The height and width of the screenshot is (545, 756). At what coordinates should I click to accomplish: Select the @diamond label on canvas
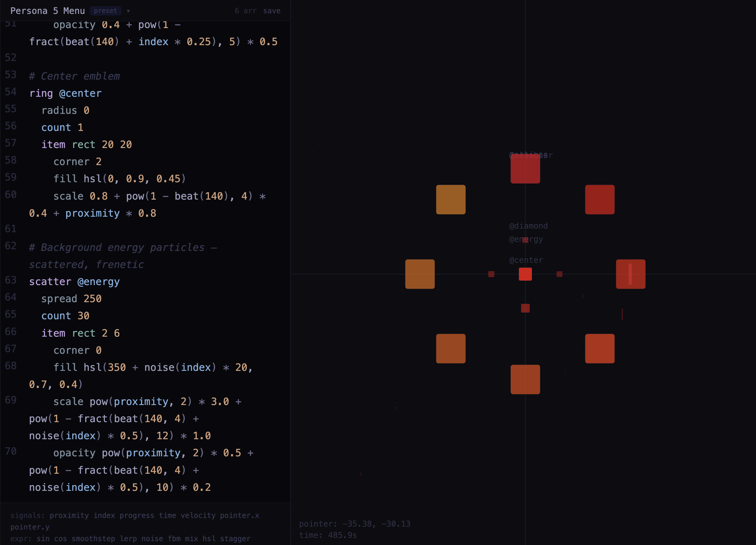coord(528,226)
